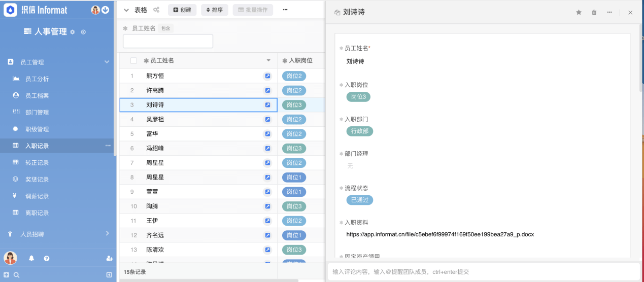Viewport: 644px width, 282px height.
Task: Click the 批量操作 button
Action: (253, 10)
